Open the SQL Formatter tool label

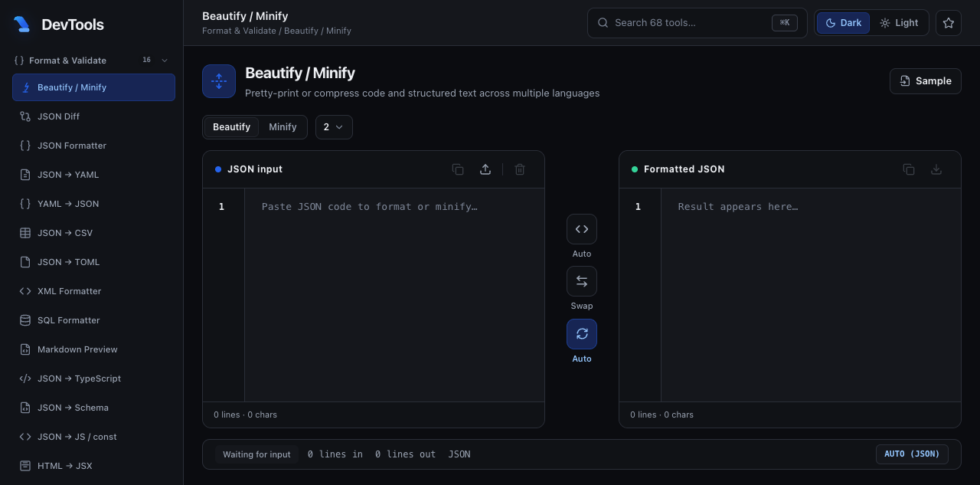point(69,320)
